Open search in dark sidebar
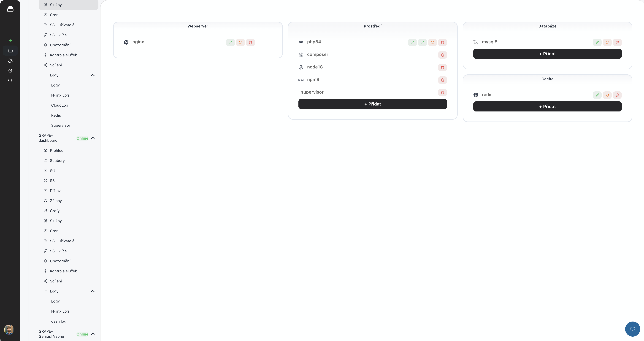644x341 pixels. click(x=10, y=81)
